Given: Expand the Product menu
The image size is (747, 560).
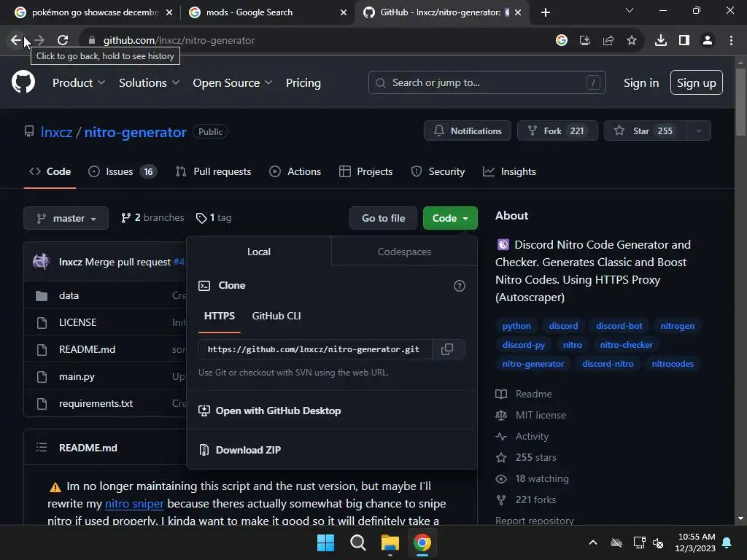Looking at the screenshot, I should [x=79, y=83].
